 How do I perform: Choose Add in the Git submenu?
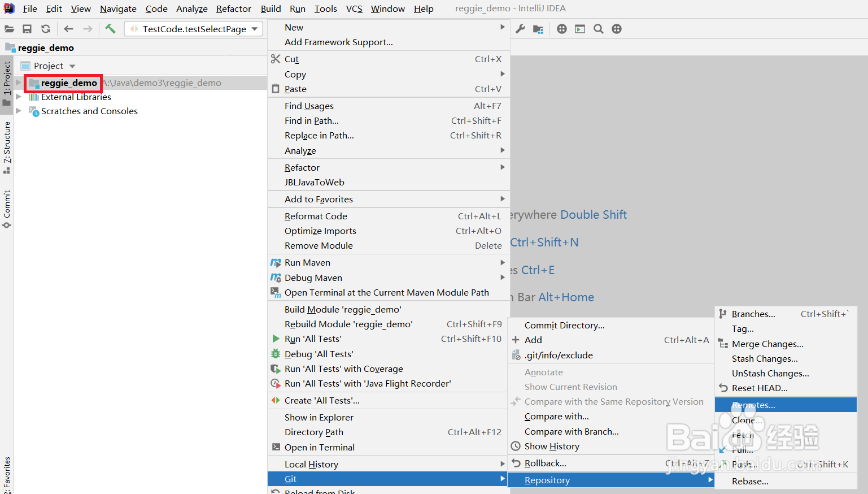(611, 340)
